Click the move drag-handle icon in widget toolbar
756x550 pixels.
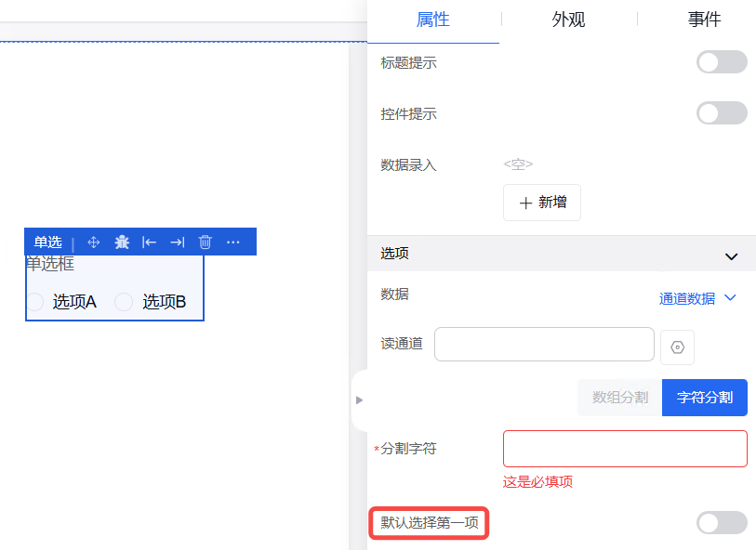click(x=93, y=242)
